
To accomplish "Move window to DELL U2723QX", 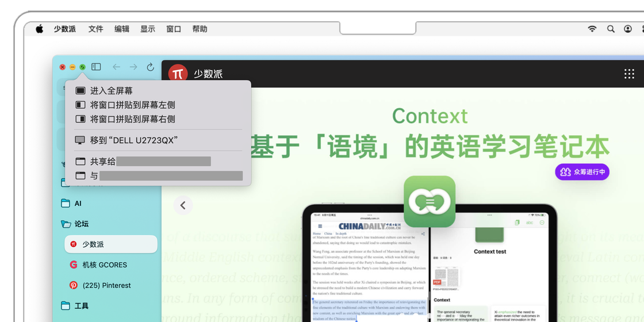I will 158,140.
